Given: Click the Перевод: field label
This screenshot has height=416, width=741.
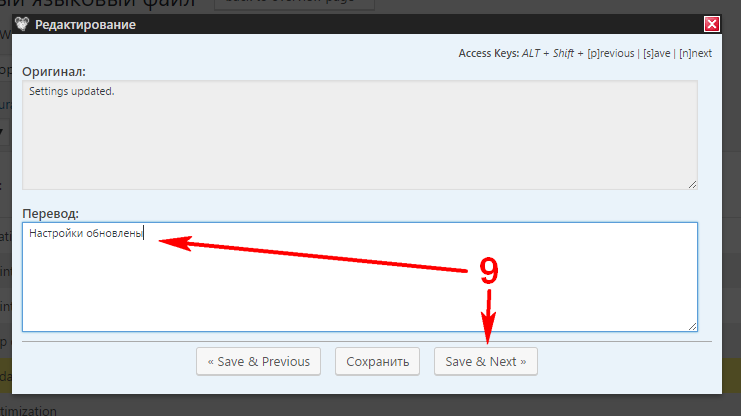Looking at the screenshot, I should [51, 214].
